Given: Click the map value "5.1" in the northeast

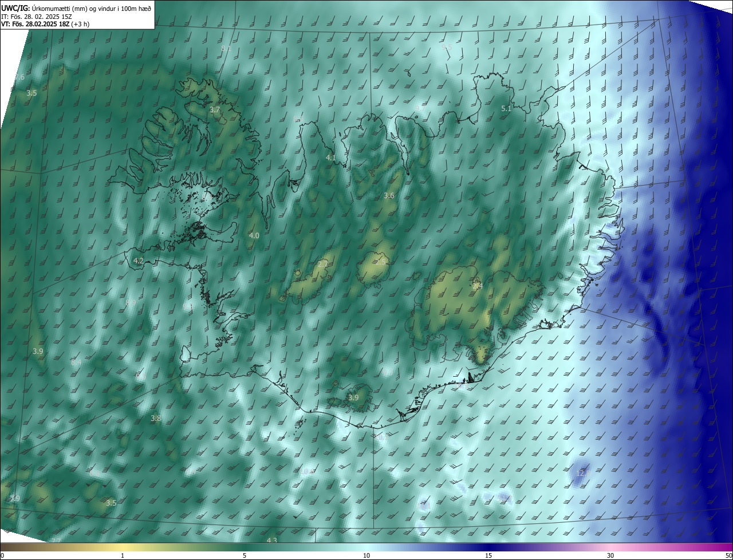Looking at the screenshot, I should coord(506,109).
